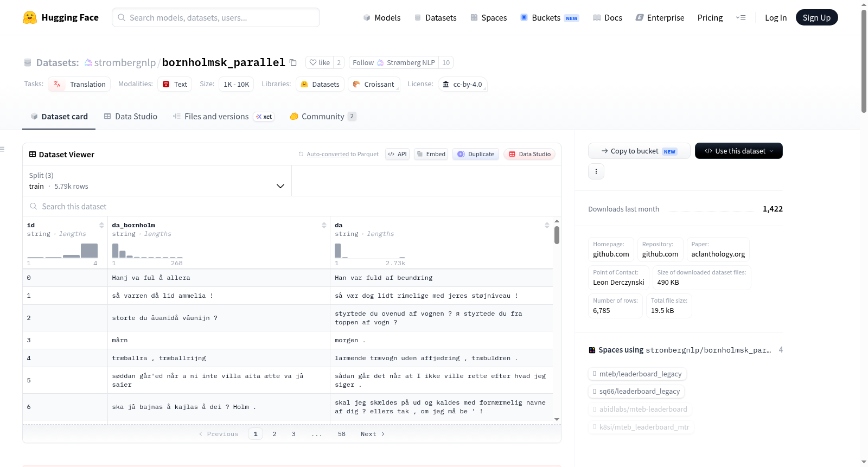Go to page 58 of dataset rows
Screen dimensions: 868x467
(x=342, y=434)
